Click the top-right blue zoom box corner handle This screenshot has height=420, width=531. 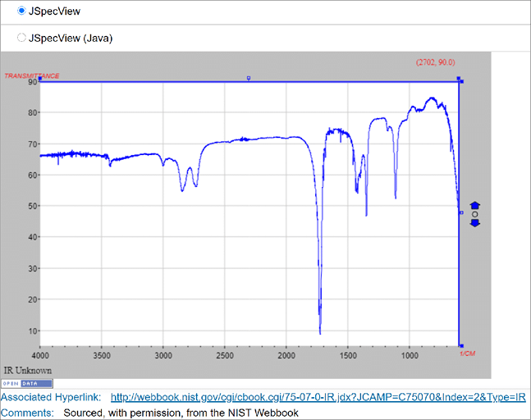[x=460, y=80]
